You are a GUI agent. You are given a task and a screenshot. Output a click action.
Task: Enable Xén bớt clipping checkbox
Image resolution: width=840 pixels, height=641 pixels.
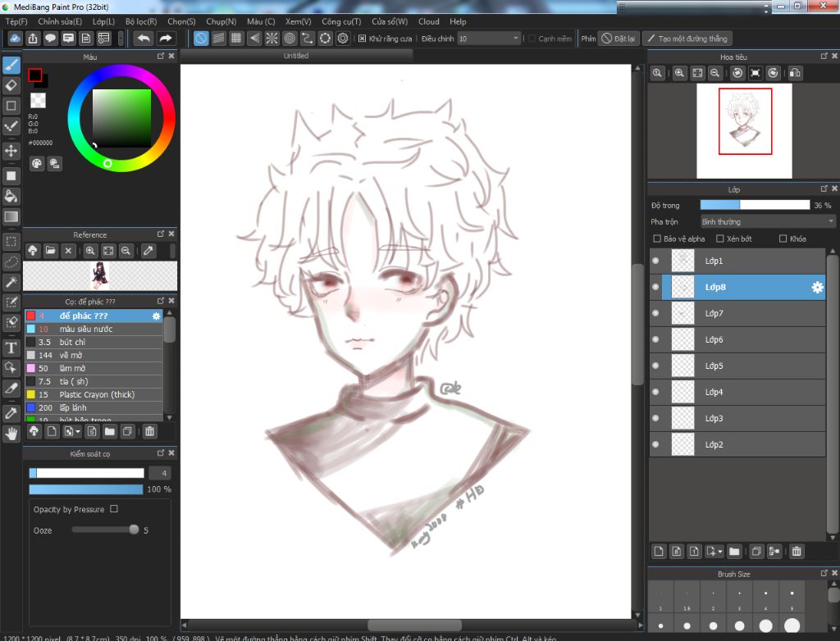coord(720,239)
